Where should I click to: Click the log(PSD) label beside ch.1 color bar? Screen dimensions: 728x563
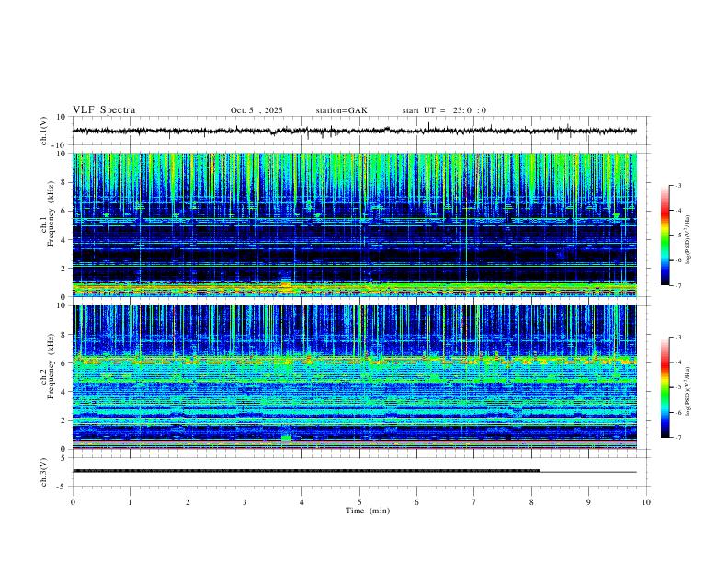click(x=688, y=239)
